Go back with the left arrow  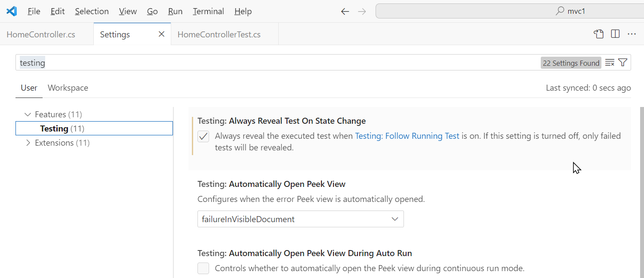(345, 12)
